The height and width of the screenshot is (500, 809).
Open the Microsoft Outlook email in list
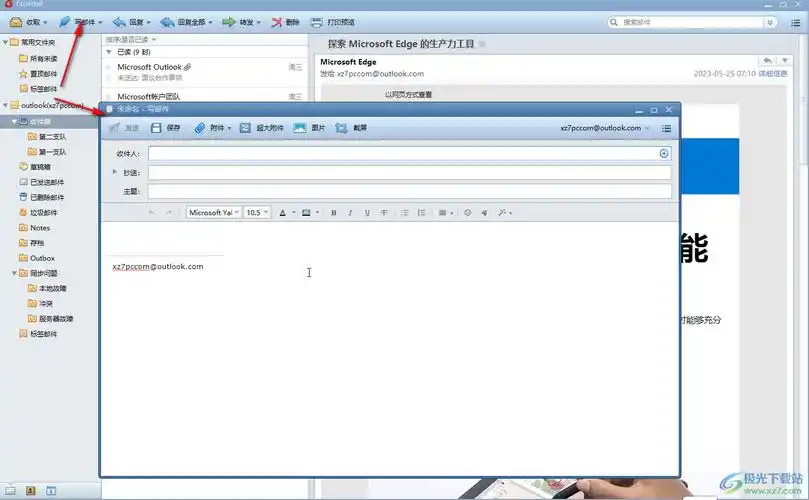pos(205,72)
